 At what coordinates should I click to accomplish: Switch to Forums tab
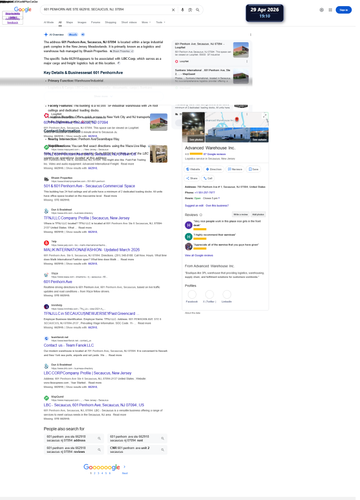[x=96, y=22]
